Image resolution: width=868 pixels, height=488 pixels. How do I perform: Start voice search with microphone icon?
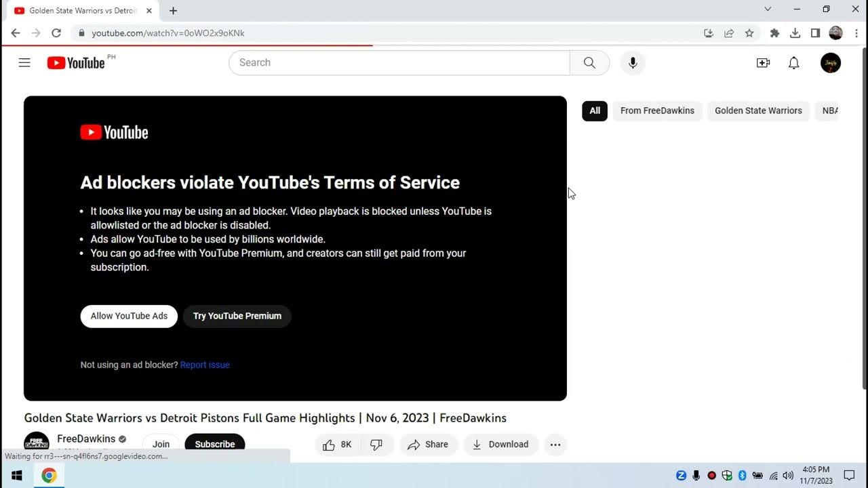coord(633,62)
